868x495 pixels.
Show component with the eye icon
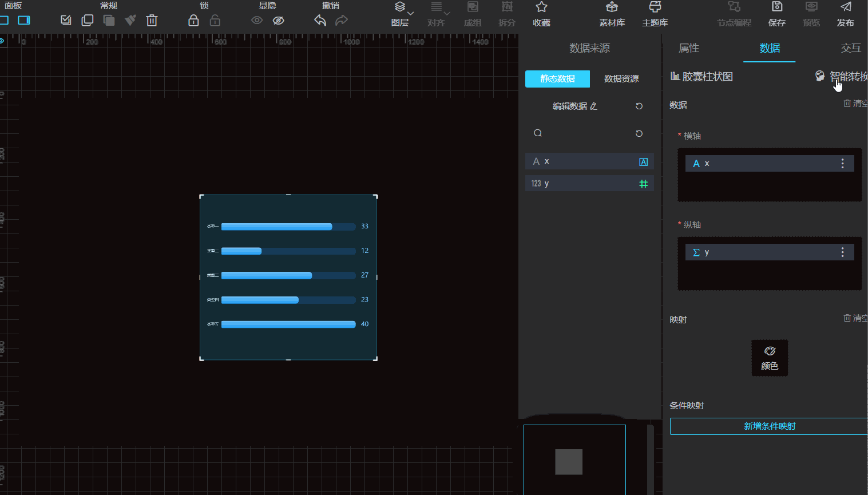(x=257, y=21)
